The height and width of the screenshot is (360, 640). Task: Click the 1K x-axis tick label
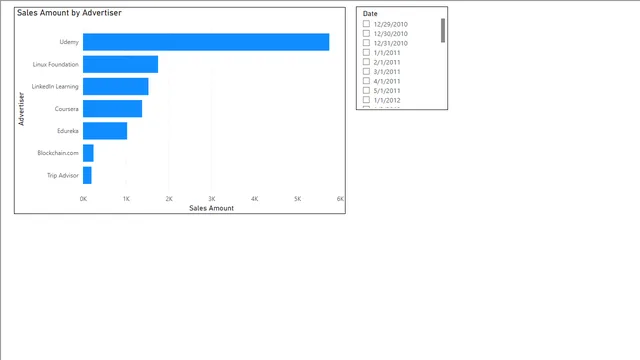click(126, 199)
